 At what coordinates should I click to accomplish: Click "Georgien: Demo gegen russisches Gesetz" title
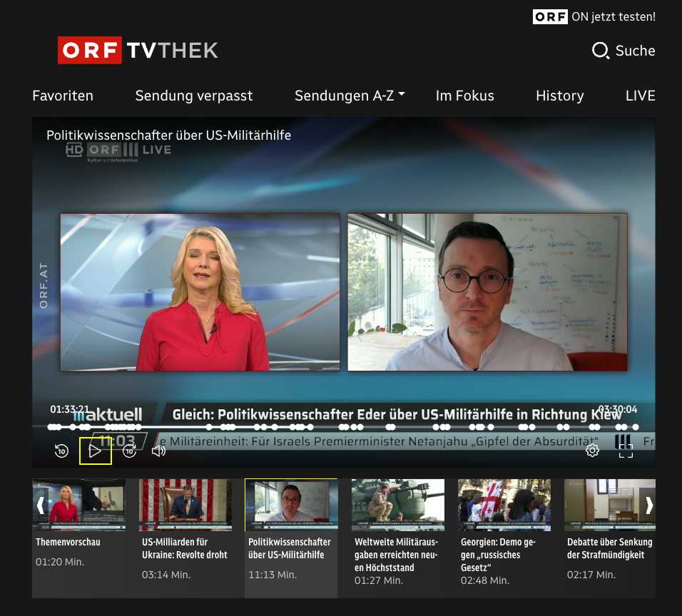pyautogui.click(x=499, y=555)
